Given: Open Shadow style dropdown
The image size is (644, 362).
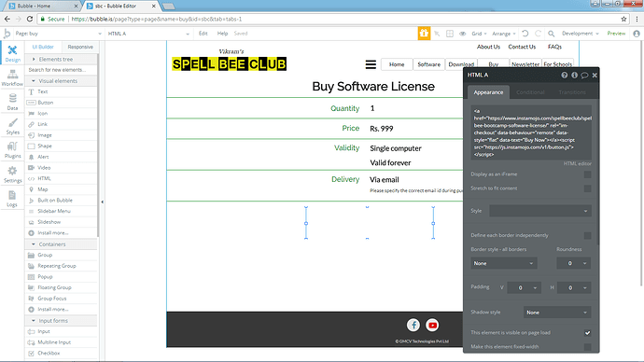Looking at the screenshot, I should (557, 313).
